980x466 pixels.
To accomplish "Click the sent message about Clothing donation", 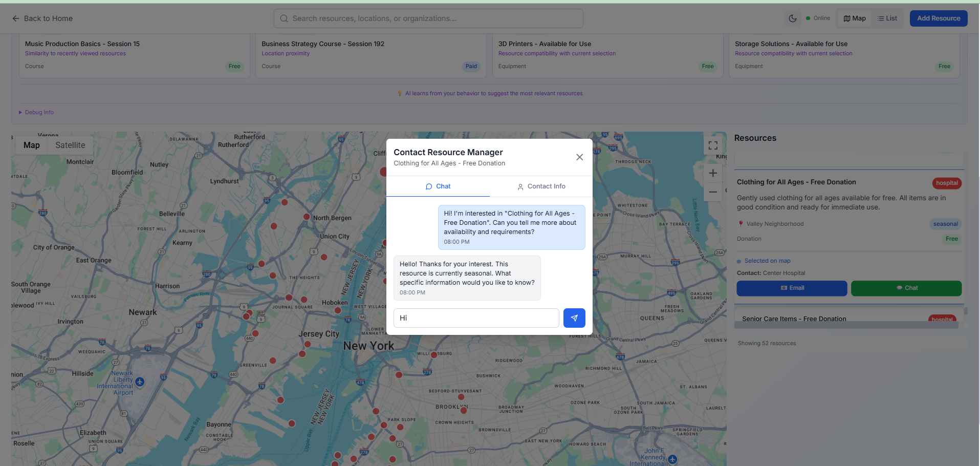I will click(x=511, y=227).
